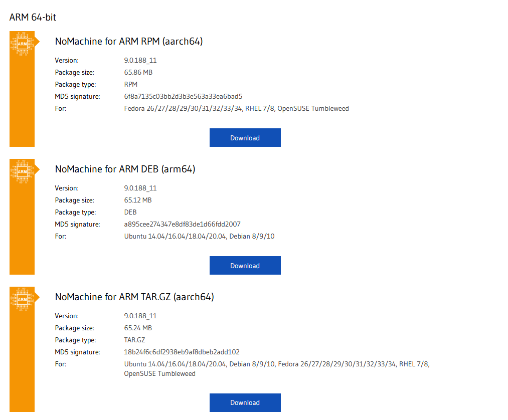
Task: Select MD5 value a895cee274347e8df83de1d66fdd2007
Action: pyautogui.click(x=183, y=225)
